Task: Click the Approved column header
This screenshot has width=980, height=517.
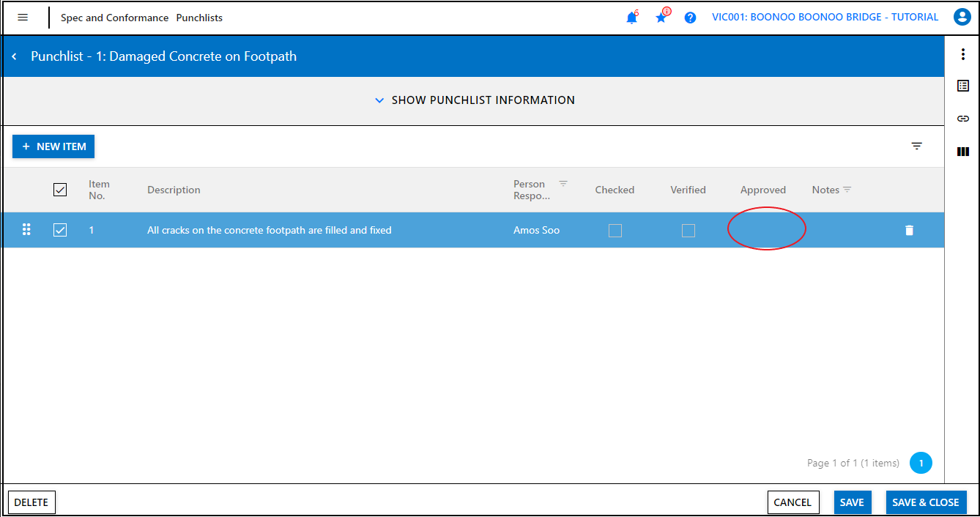Action: coord(763,190)
